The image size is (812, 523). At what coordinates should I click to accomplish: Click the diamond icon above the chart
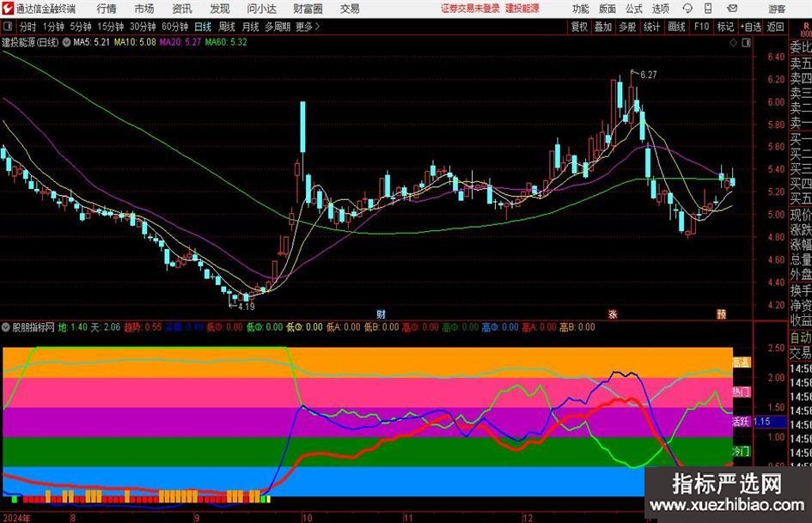(x=733, y=42)
